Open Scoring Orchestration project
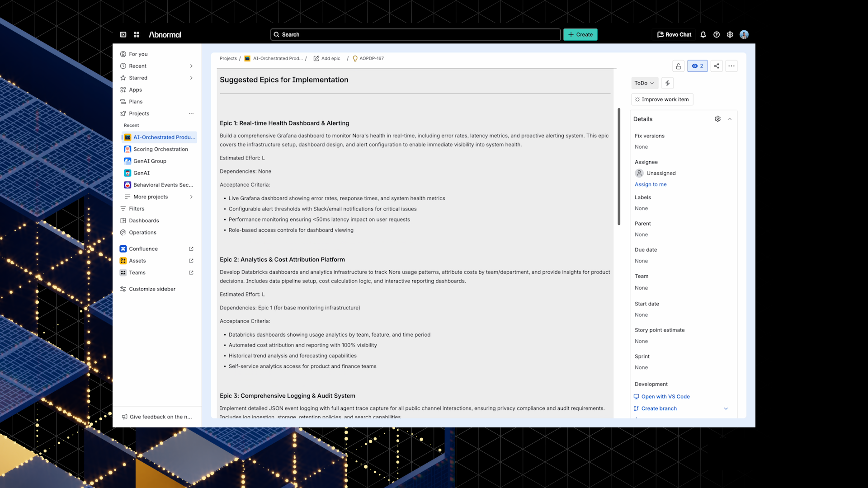 [160, 149]
